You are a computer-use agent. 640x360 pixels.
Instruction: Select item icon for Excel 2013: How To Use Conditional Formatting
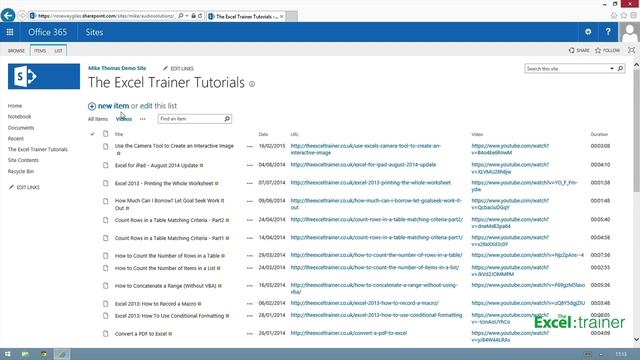(106, 316)
